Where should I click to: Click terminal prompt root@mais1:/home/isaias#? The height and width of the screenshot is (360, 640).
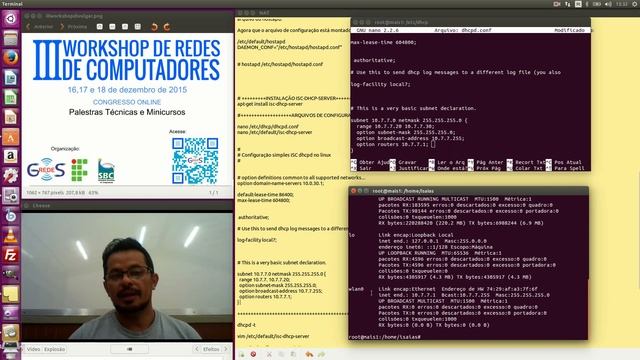(x=384, y=337)
